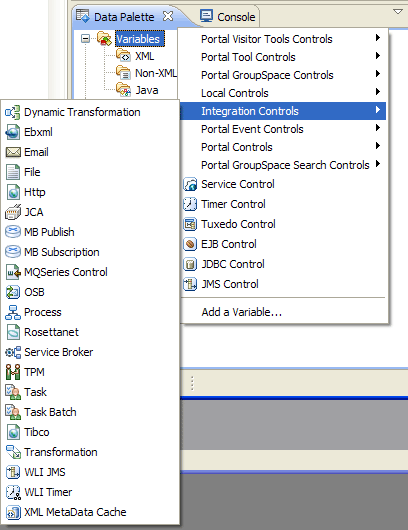Choose the XML MetaData Cache label
This screenshot has width=408, height=530.
pyautogui.click(x=75, y=512)
